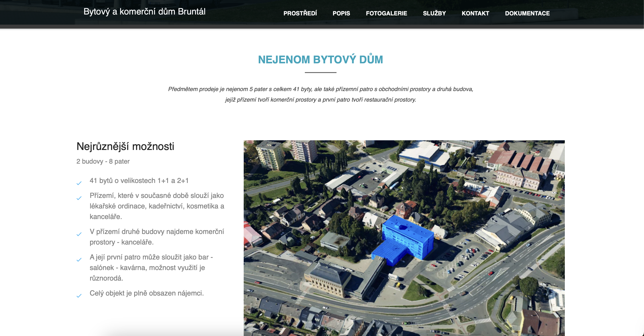Screen dimensions: 644x336
Task: Select SLUŽBY in the top menu
Action: pos(434,13)
